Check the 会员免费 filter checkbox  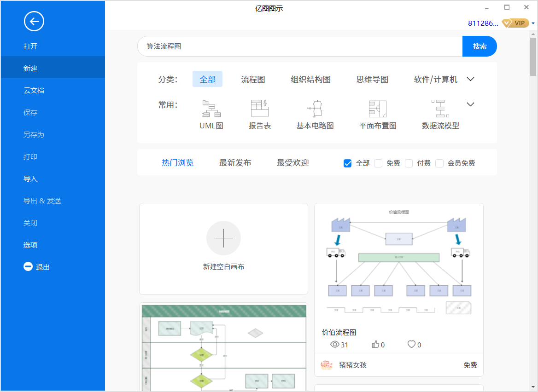[x=439, y=163]
